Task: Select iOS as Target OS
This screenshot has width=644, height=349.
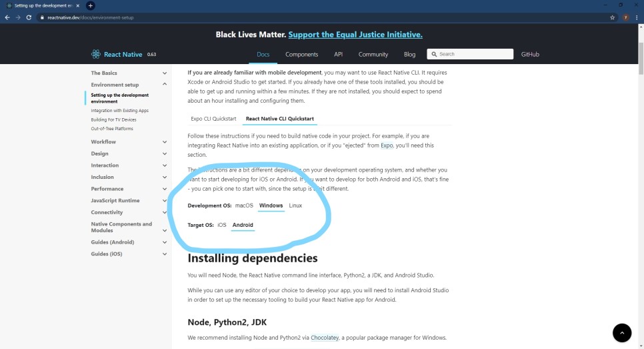Action: click(222, 225)
